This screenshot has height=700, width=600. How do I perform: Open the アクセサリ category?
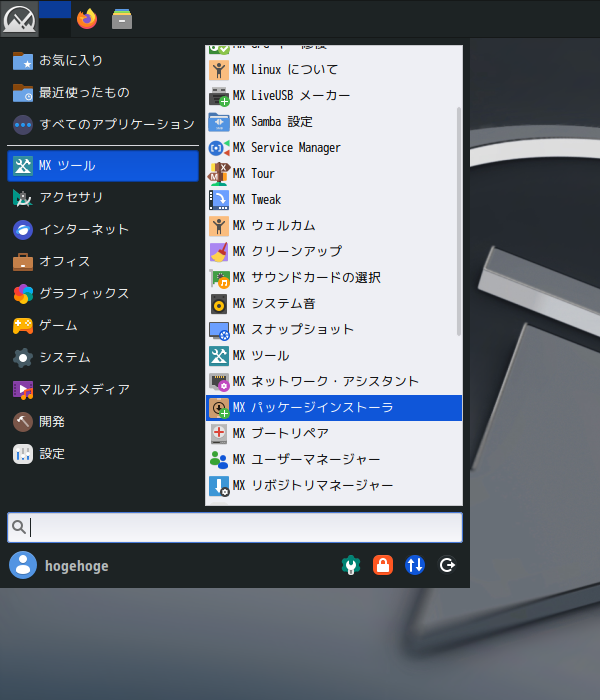(103, 197)
